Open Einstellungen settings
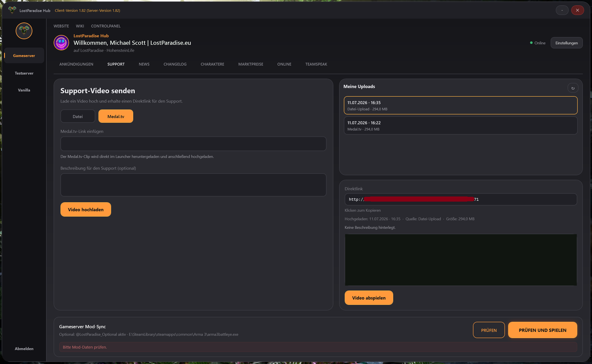Image resolution: width=592 pixels, height=364 pixels. 566,43
